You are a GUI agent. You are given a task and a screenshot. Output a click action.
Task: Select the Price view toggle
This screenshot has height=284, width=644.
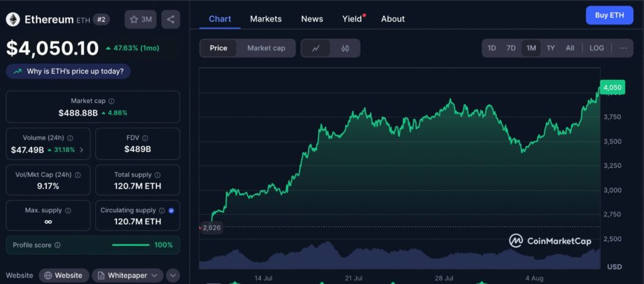(218, 48)
